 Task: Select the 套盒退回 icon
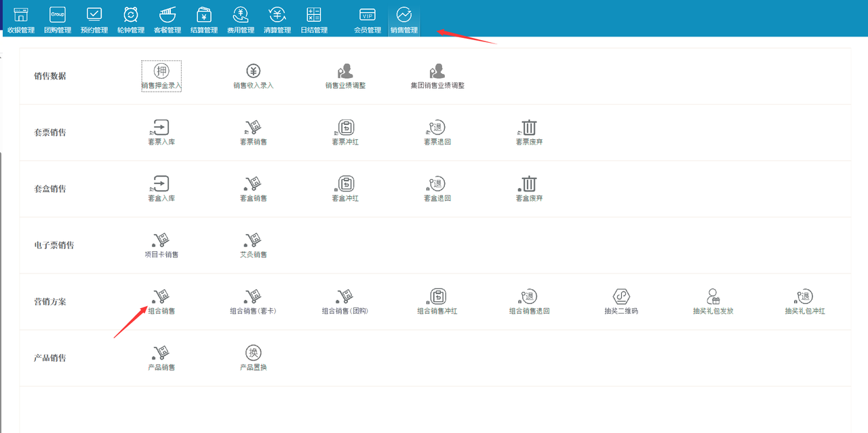[437, 184]
